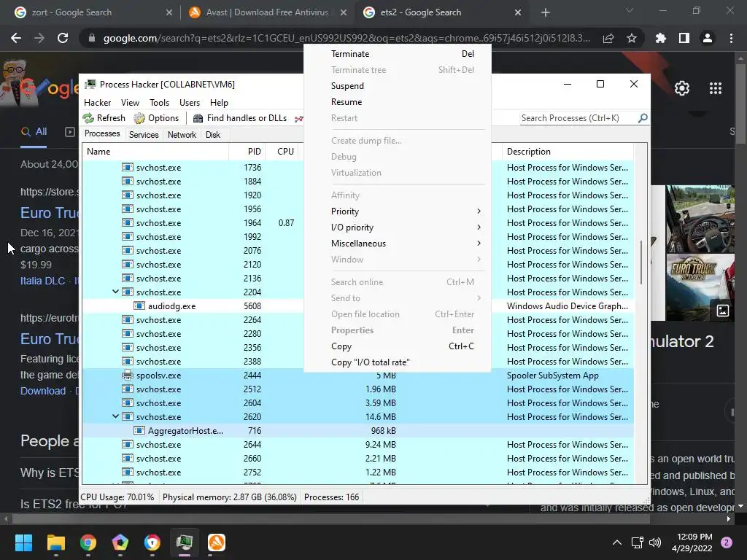
Task: Click the Refresh toolbar icon in Process Hacker
Action: (88, 118)
